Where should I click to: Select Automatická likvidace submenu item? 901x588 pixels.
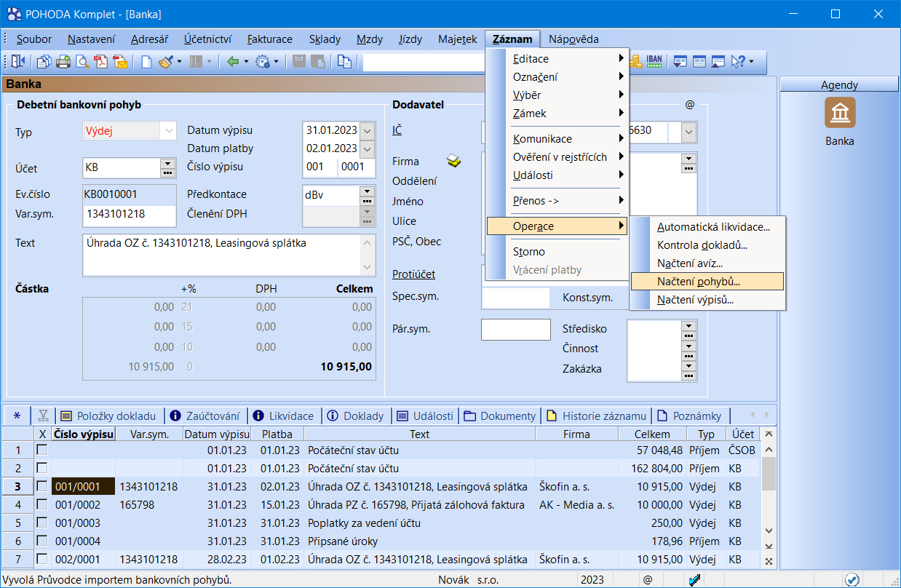click(x=707, y=226)
